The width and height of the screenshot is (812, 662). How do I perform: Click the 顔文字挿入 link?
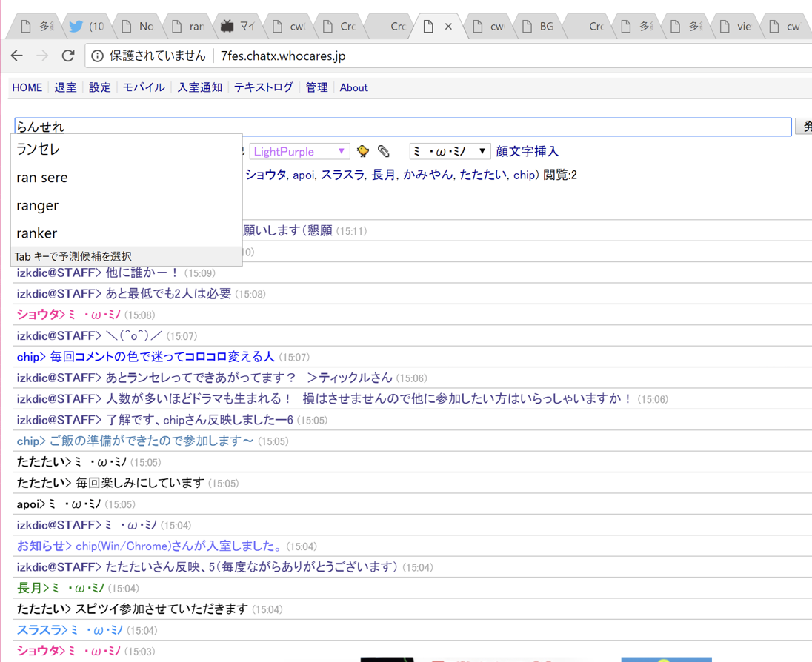click(x=527, y=151)
